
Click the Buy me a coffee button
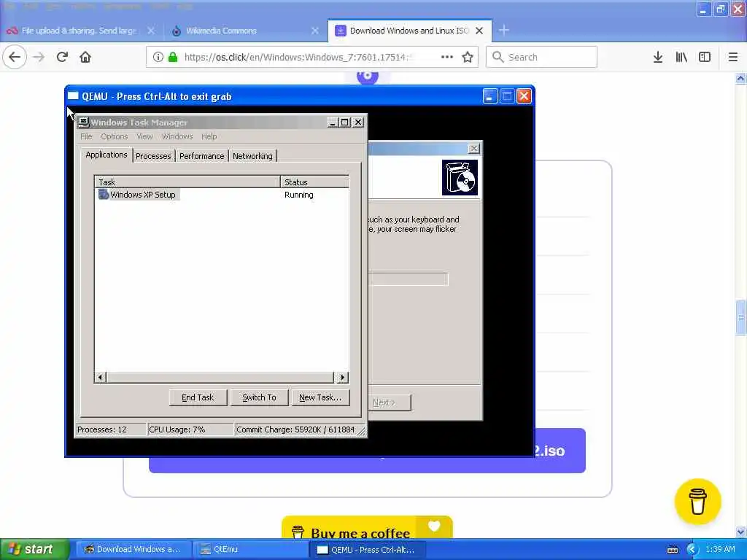pyautogui.click(x=368, y=528)
